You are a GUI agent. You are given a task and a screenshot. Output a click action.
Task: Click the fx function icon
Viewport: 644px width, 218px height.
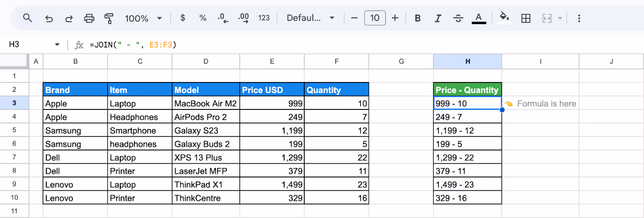pyautogui.click(x=79, y=45)
